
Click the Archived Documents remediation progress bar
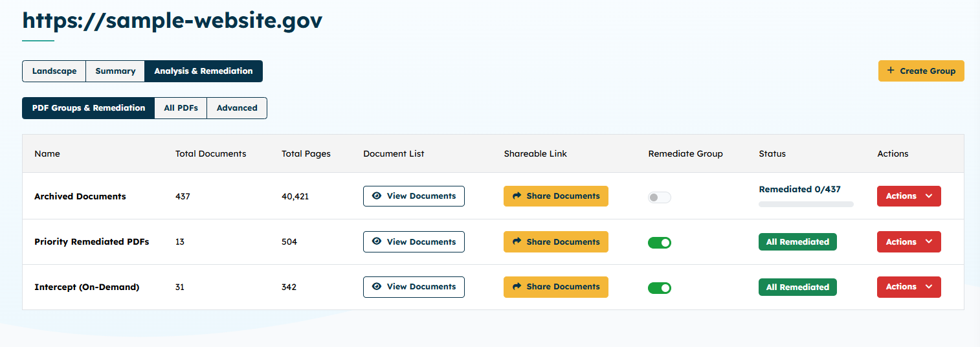(x=806, y=204)
